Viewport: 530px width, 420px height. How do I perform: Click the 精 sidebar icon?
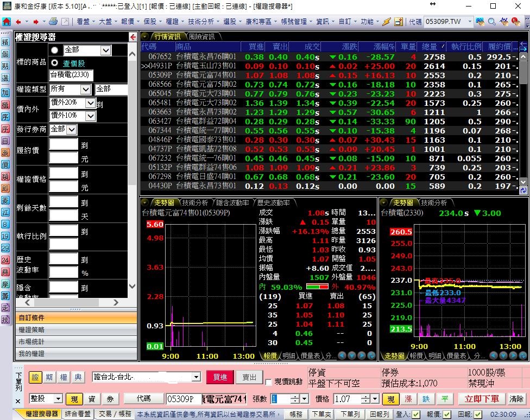[x=5, y=42]
